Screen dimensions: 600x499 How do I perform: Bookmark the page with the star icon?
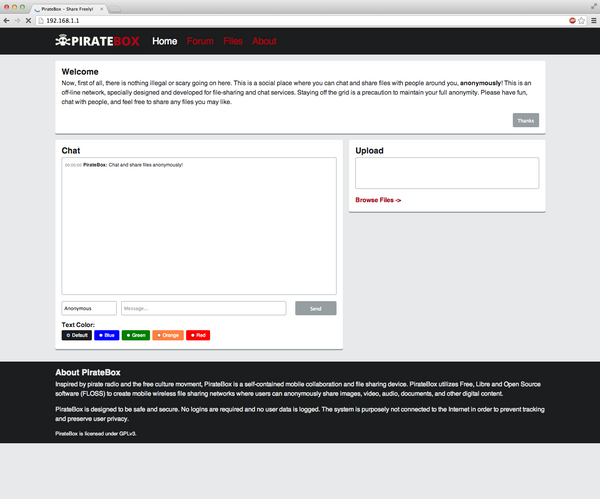coord(582,21)
